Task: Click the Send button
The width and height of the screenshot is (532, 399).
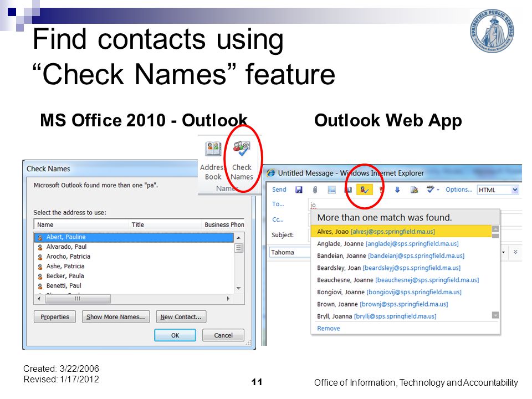Action: (279, 190)
